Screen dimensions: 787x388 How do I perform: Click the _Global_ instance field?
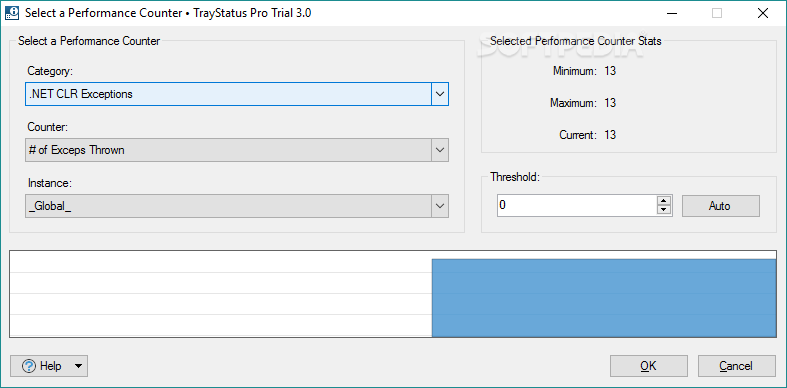[228, 206]
